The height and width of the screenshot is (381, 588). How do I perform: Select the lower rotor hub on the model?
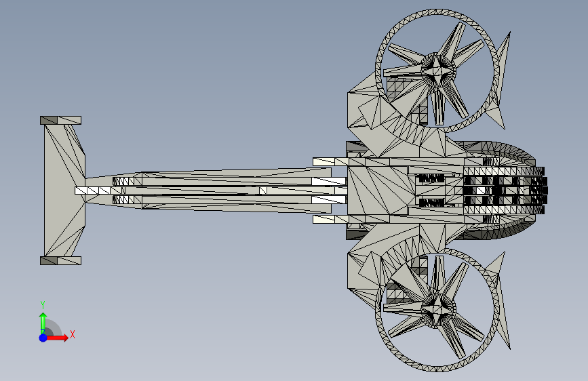438,310
